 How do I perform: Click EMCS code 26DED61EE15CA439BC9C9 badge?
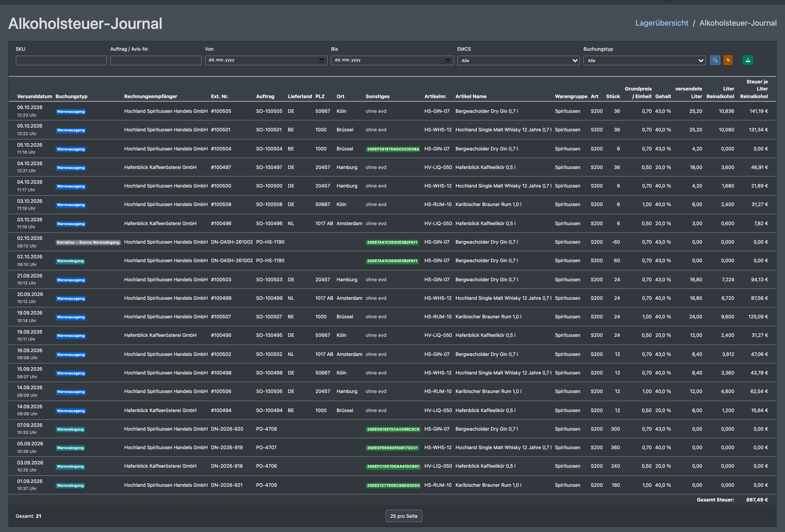(x=393, y=429)
